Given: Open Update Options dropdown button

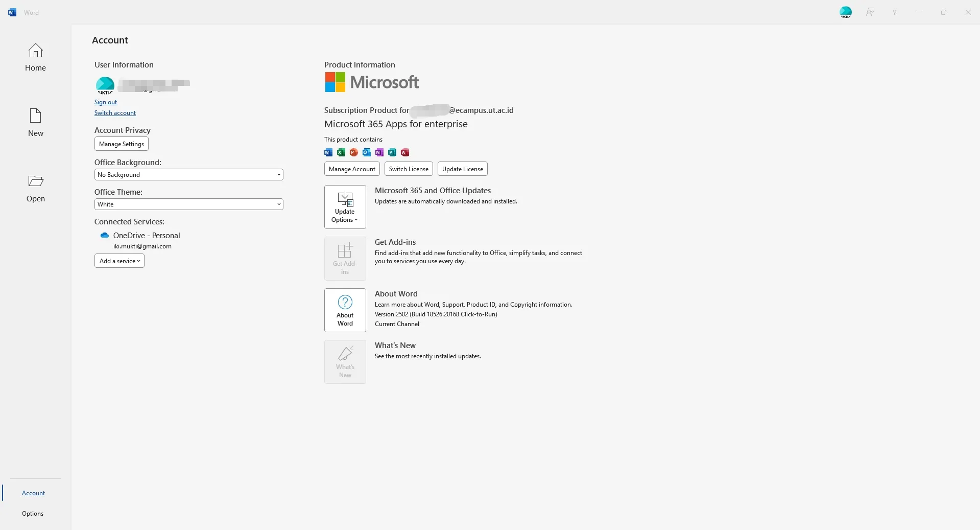Looking at the screenshot, I should click(345, 207).
